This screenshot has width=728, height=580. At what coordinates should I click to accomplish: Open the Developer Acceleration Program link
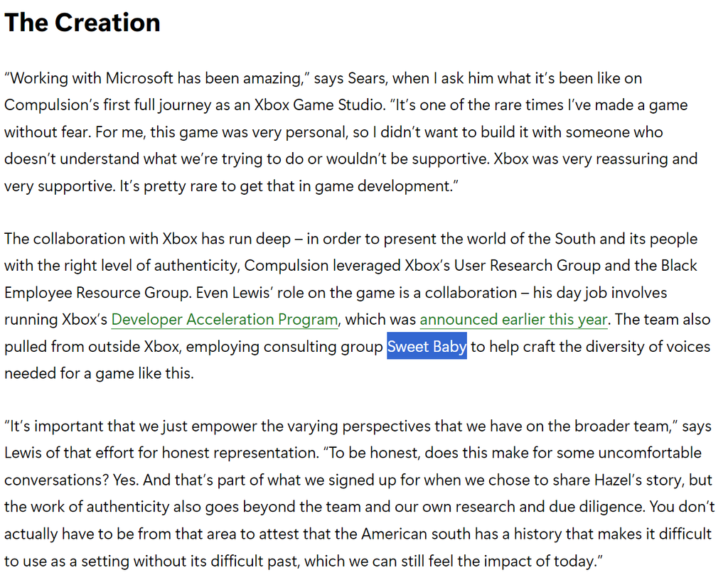224,320
